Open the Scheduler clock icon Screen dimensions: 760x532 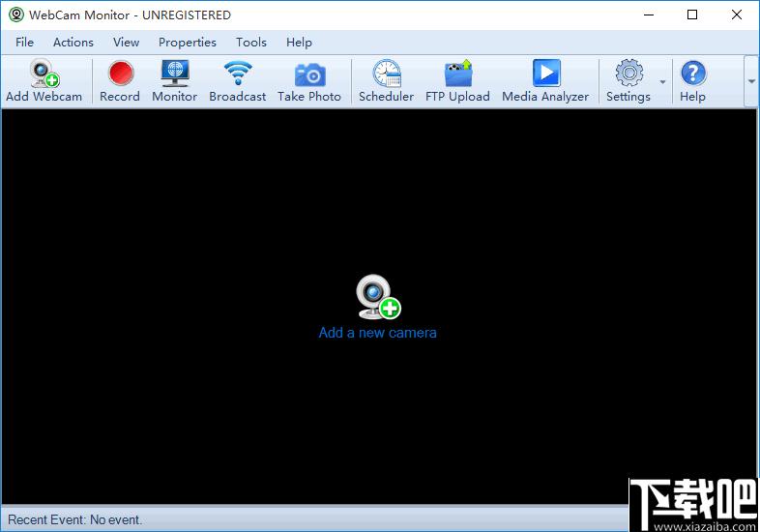click(387, 74)
